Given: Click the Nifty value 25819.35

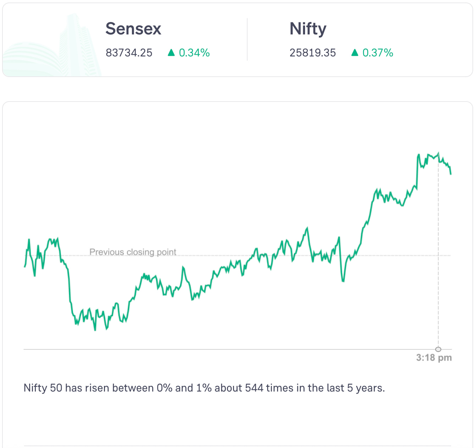Looking at the screenshot, I should (312, 53).
